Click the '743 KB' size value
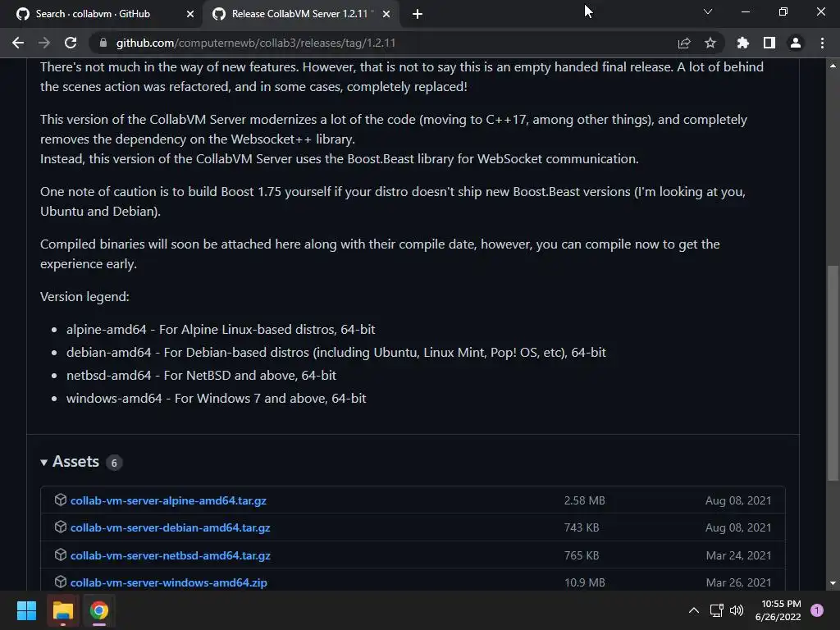Screen dimensions: 840x630 coord(582,527)
